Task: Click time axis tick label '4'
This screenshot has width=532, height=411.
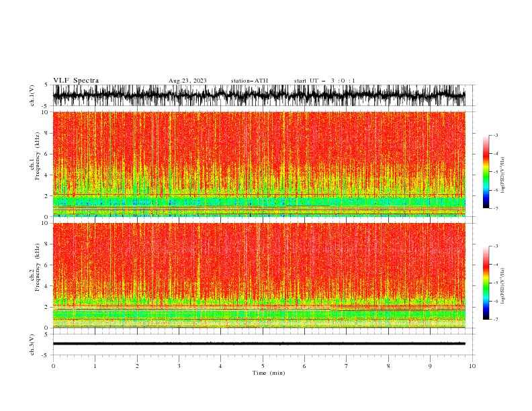Action: (220, 366)
